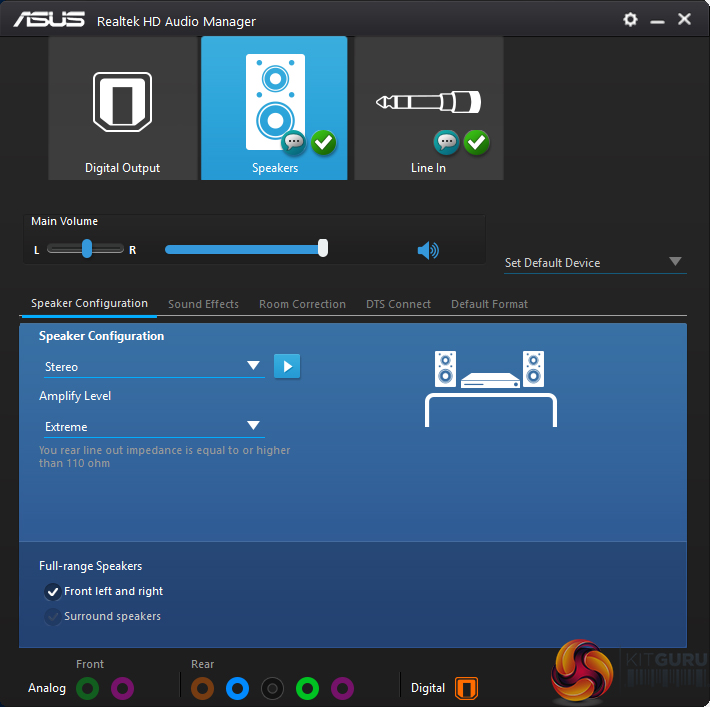Click the chat bubble icon on Line In
Viewport: 710px width, 707px height.
click(x=446, y=143)
